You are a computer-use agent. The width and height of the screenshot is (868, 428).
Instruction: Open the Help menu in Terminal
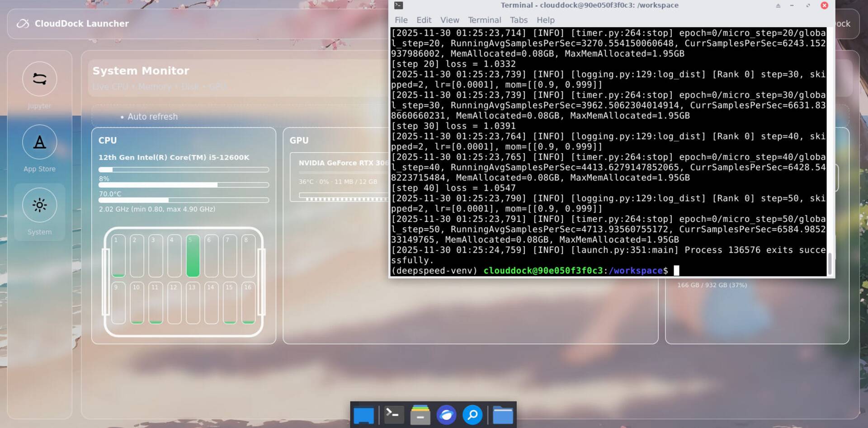tap(545, 20)
